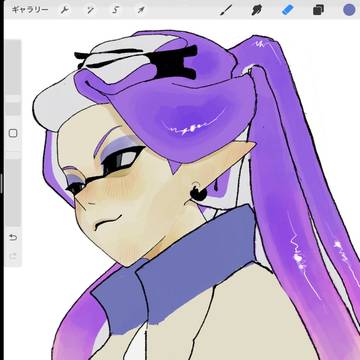The image size is (360, 360).
Task: Adjust the brush size slider in the sidebar
Action: point(13,77)
